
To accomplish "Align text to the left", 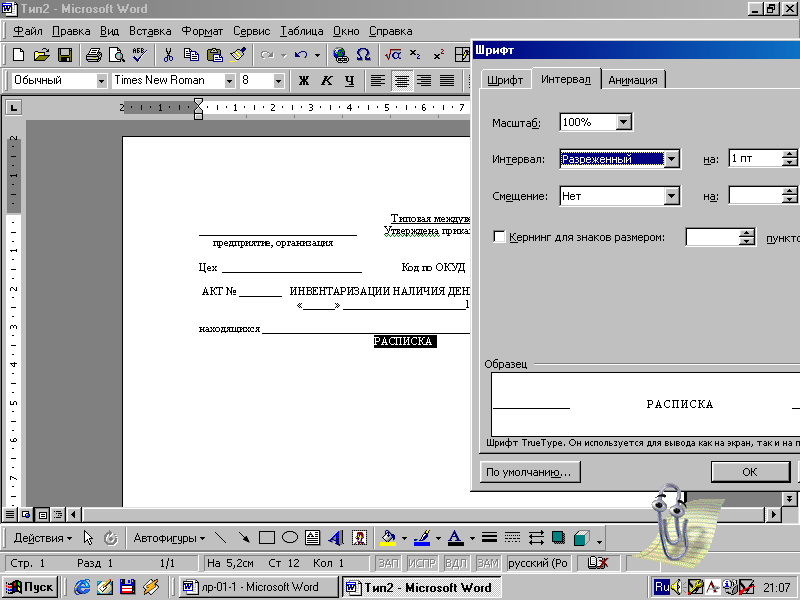I will point(378,81).
